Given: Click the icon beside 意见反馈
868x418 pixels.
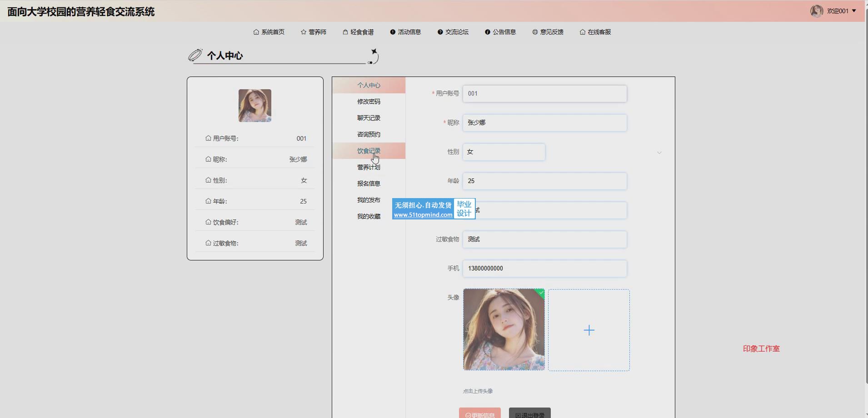Looking at the screenshot, I should 535,32.
